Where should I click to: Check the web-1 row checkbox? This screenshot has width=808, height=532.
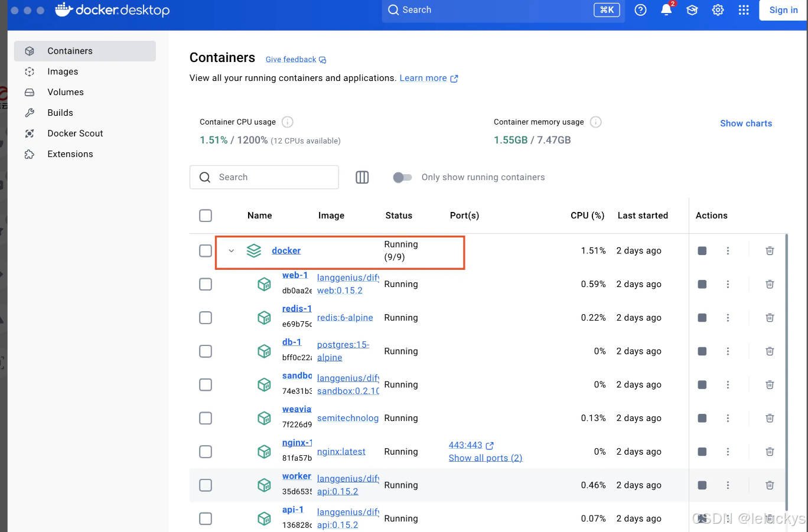206,285
